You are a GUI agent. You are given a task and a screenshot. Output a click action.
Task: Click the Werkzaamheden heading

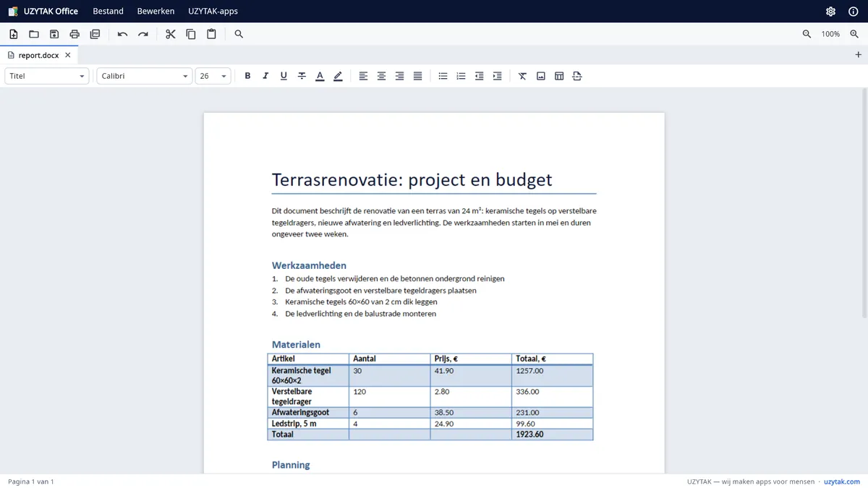(309, 265)
